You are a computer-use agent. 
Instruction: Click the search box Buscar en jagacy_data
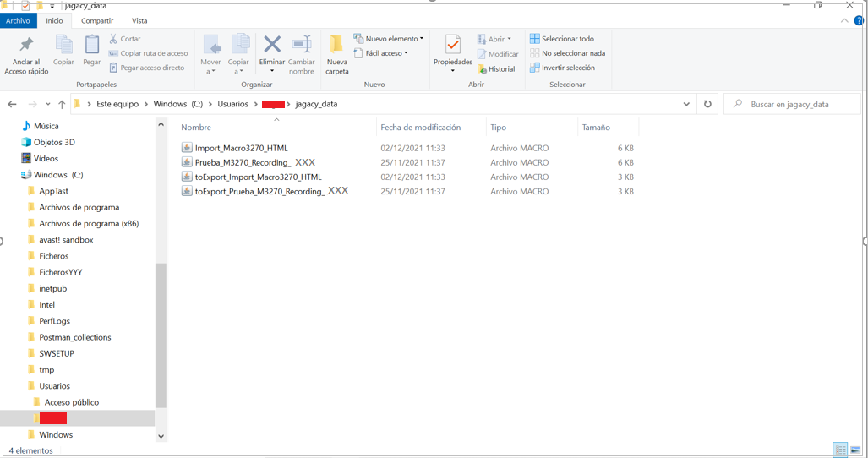point(794,104)
